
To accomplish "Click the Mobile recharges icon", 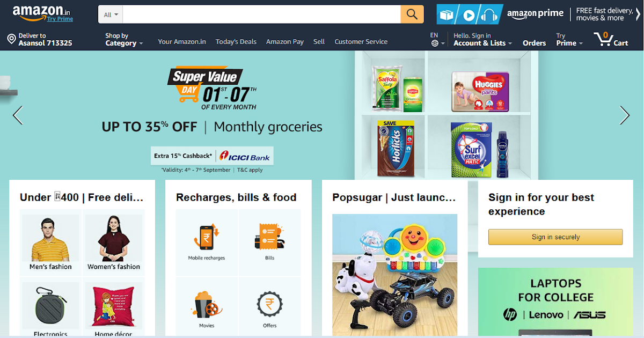I will [207, 237].
